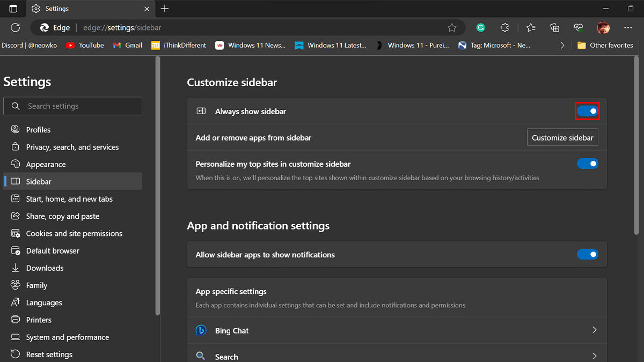Viewport: 644px width, 362px height.
Task: Open the Appearance settings section
Action: pyautogui.click(x=46, y=165)
